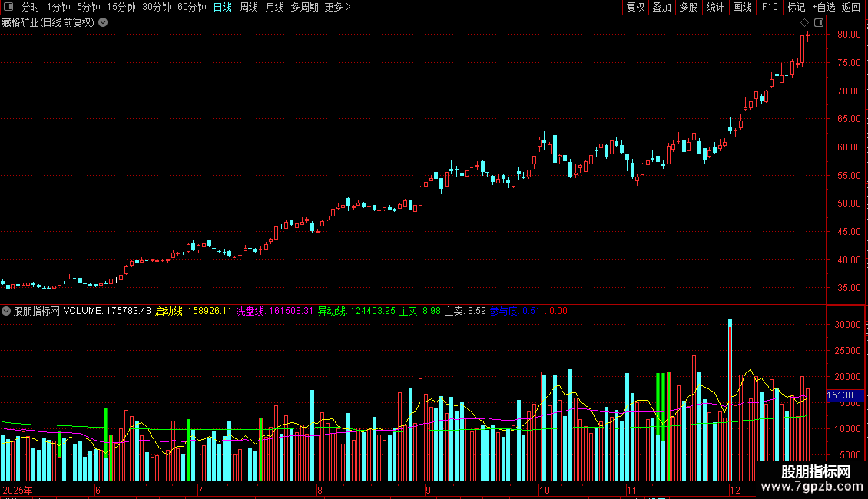The width and height of the screenshot is (868, 499).
Task: Click the 主卖: 8.59 value
Action: 465,311
